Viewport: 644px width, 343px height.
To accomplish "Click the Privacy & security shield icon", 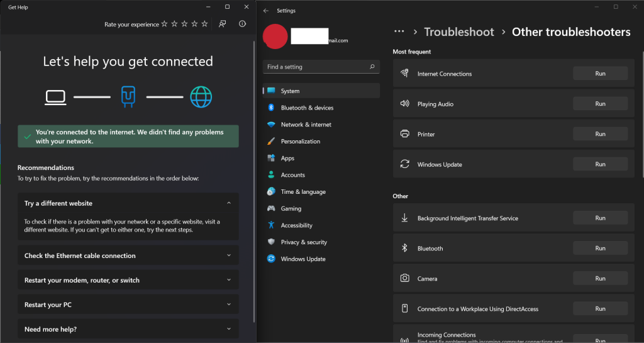I will tap(271, 242).
